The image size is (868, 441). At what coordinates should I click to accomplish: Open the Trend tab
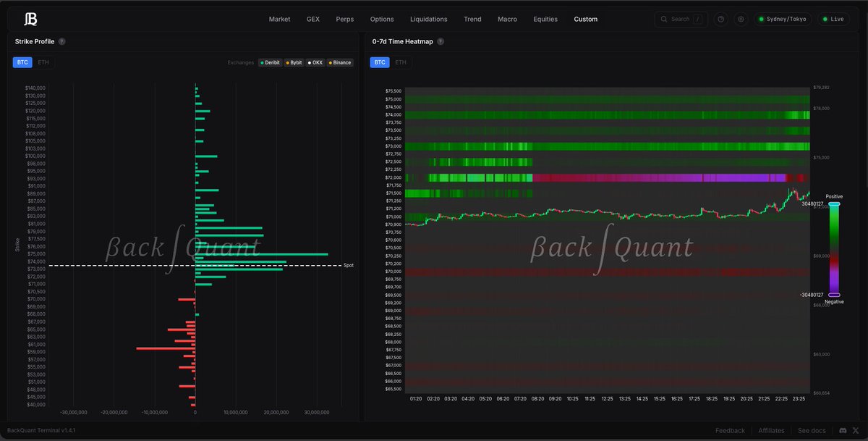(472, 19)
